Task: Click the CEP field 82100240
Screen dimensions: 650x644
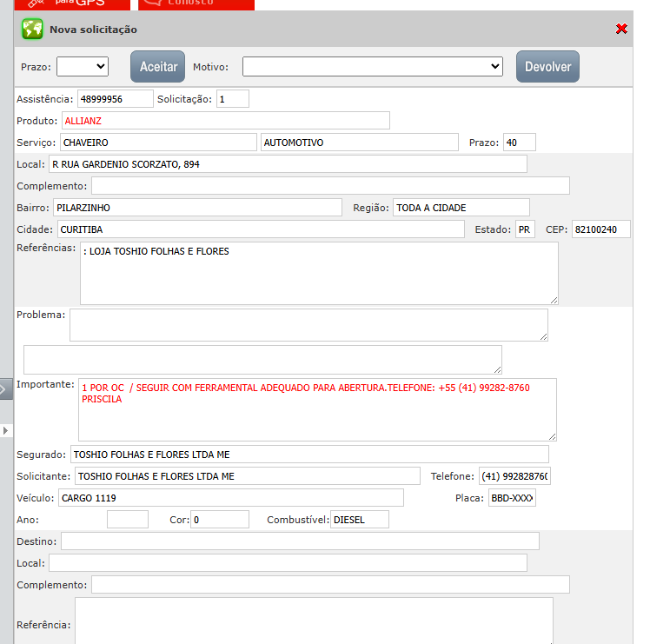Action: tap(600, 229)
